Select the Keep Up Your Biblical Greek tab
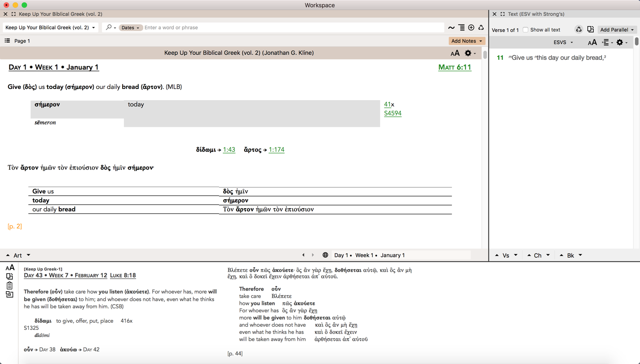This screenshot has height=364, width=640. (61, 14)
